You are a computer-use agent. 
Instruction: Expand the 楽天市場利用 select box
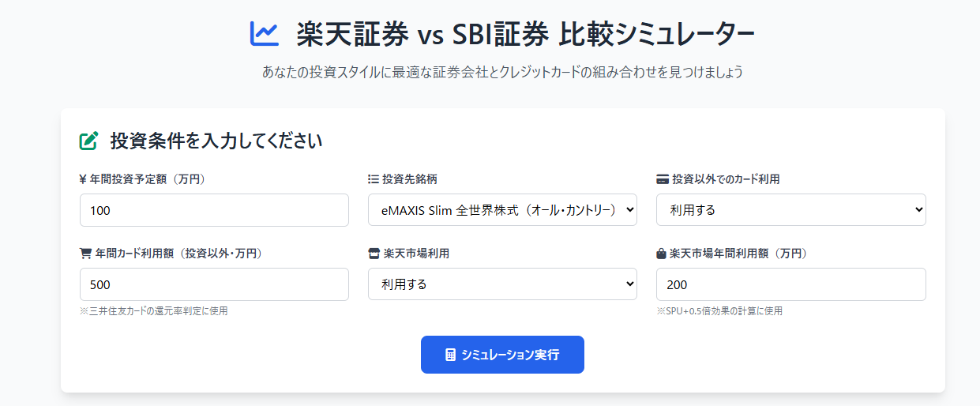pyautogui.click(x=502, y=284)
